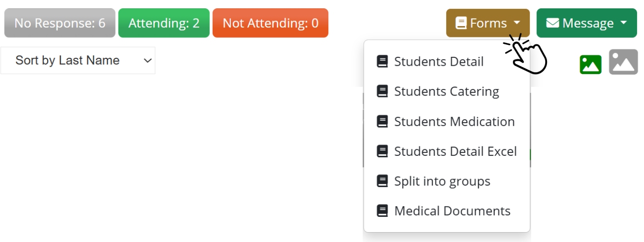Click the book icon beside Students Detail Excel
Screen dimensions: 644x242
382,152
